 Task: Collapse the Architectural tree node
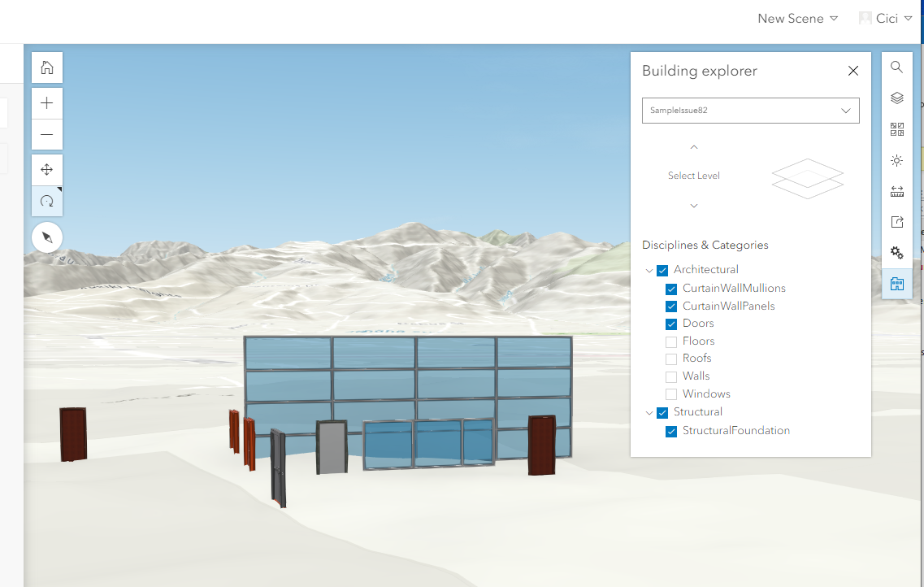pyautogui.click(x=649, y=269)
